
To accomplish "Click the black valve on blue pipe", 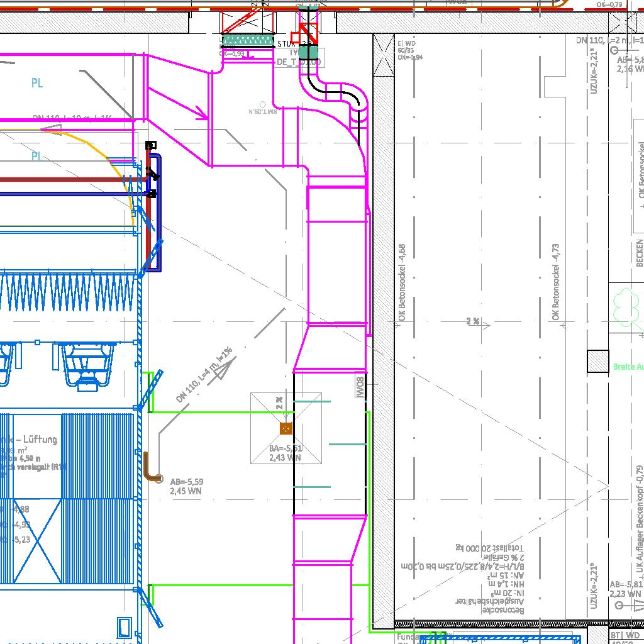I will pyautogui.click(x=152, y=173).
